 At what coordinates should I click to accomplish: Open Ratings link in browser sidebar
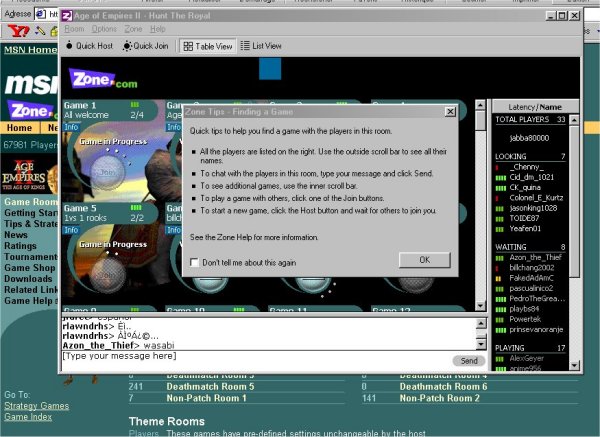[x=20, y=246]
